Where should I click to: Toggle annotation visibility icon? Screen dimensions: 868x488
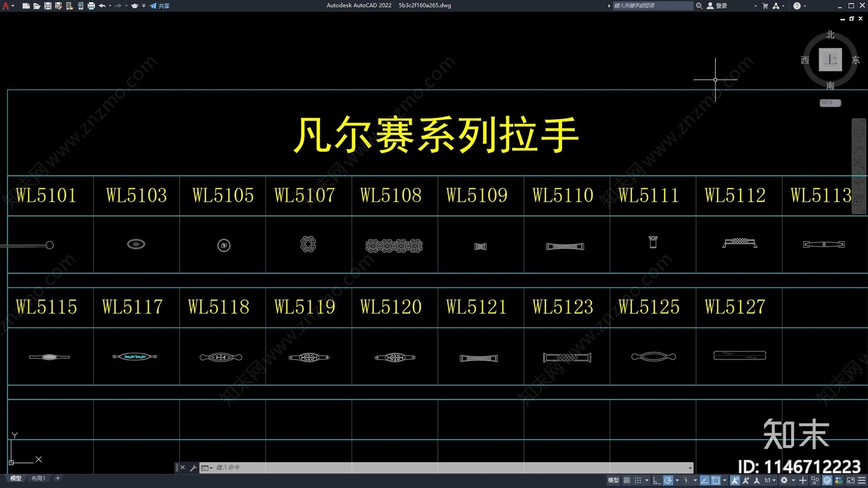tap(736, 480)
